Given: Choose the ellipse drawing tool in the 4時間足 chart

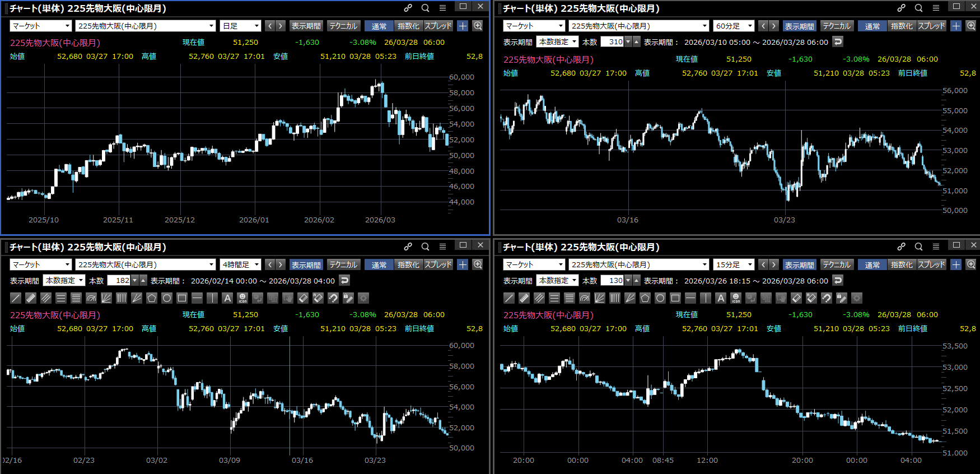Looking at the screenshot, I should (167, 298).
